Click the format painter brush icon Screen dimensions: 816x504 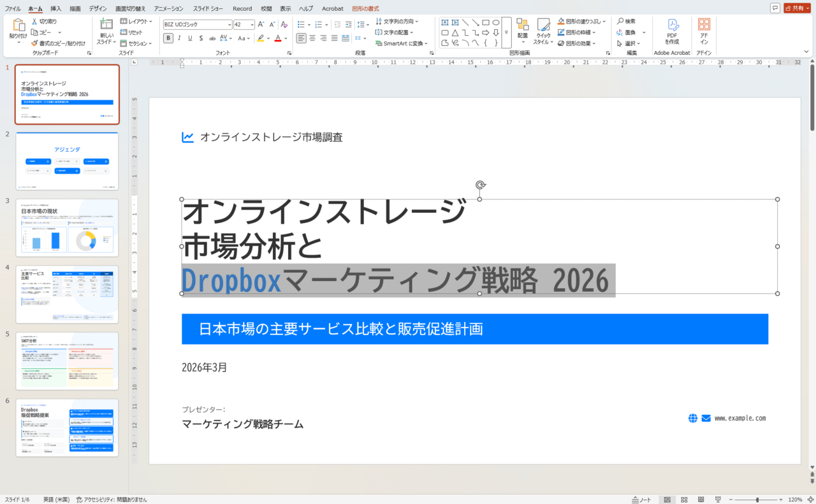coord(34,43)
